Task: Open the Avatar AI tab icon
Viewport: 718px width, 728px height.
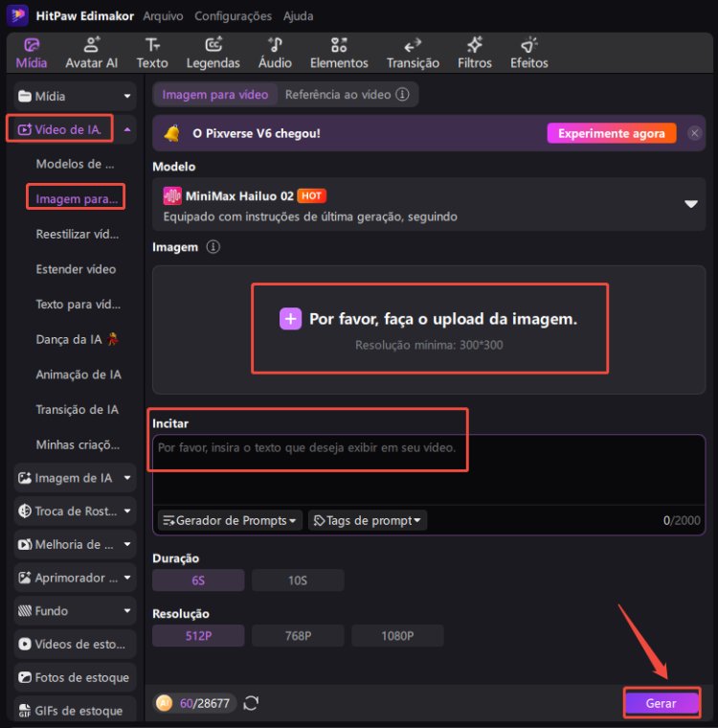Action: coord(91,45)
